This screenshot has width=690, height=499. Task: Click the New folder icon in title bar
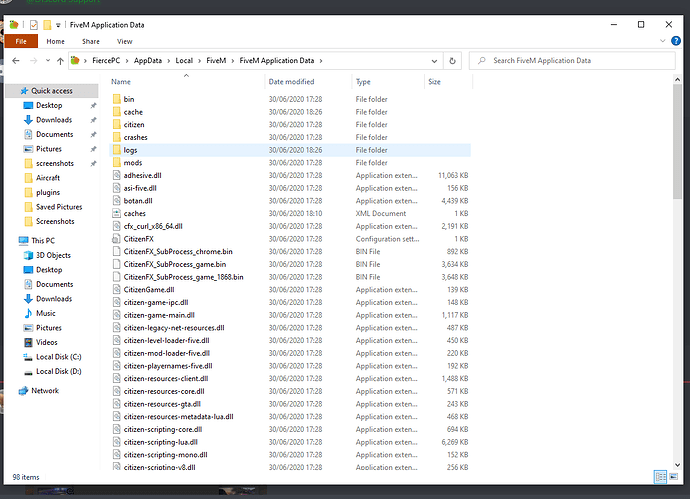[47, 25]
